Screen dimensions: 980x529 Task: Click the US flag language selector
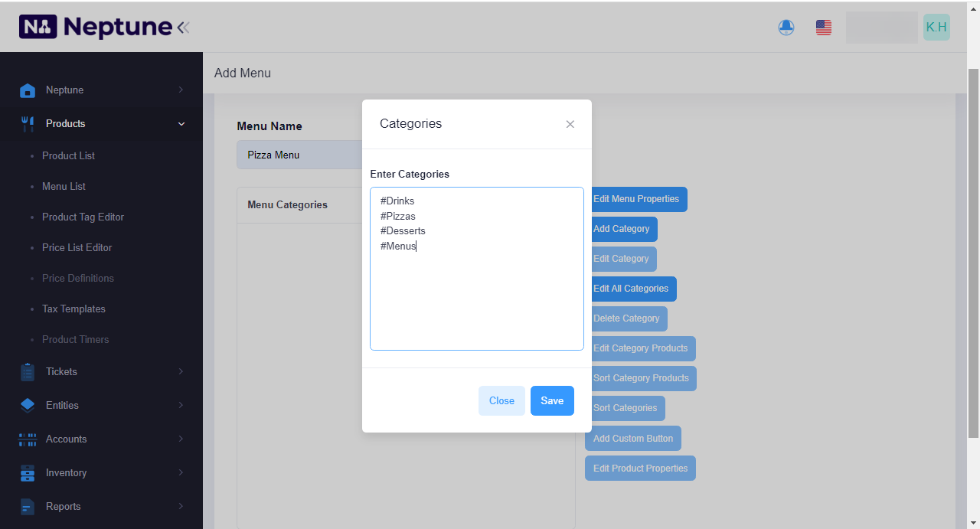[823, 27]
